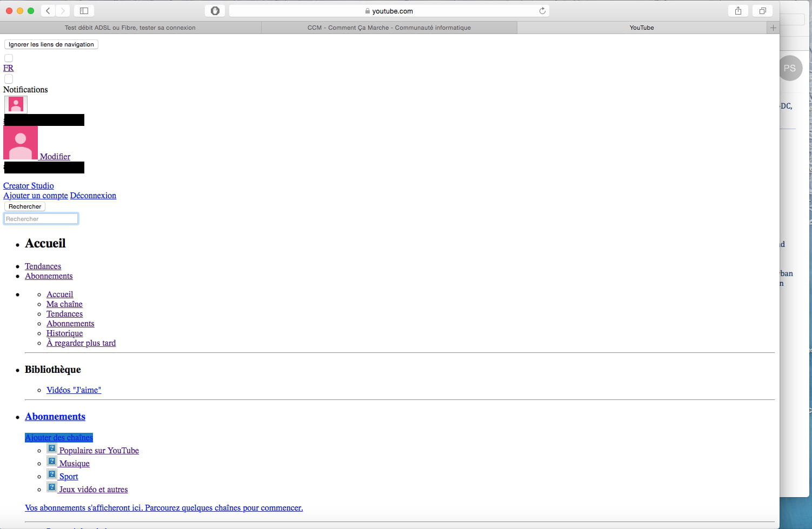This screenshot has height=529, width=812.
Task: Show the Safari sidebar
Action: 84,11
